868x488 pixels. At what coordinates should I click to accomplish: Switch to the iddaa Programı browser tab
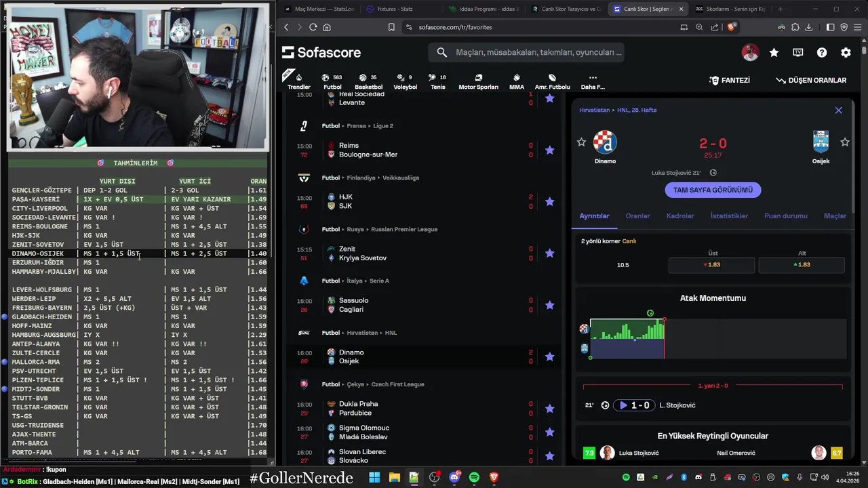(x=484, y=9)
